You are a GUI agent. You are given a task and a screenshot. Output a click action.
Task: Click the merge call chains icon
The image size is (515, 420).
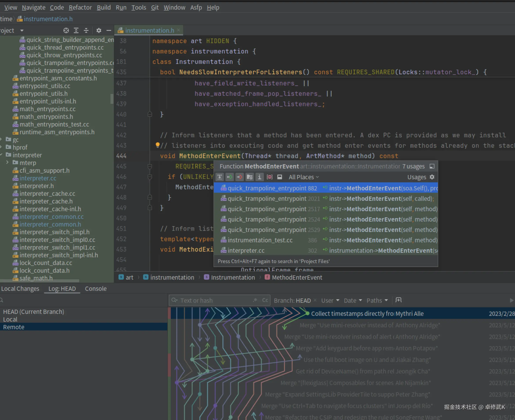[x=220, y=177]
